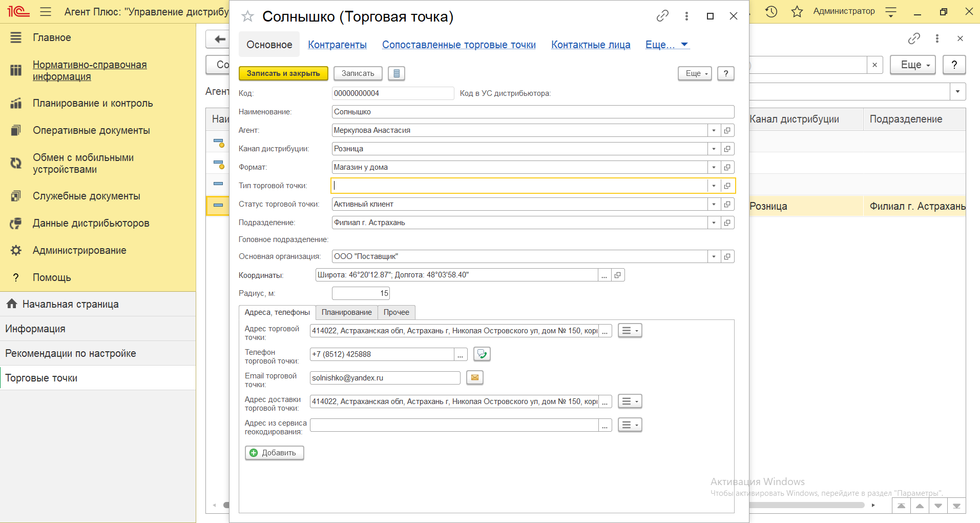
Task: Open history icon in top toolbar
Action: (x=771, y=12)
